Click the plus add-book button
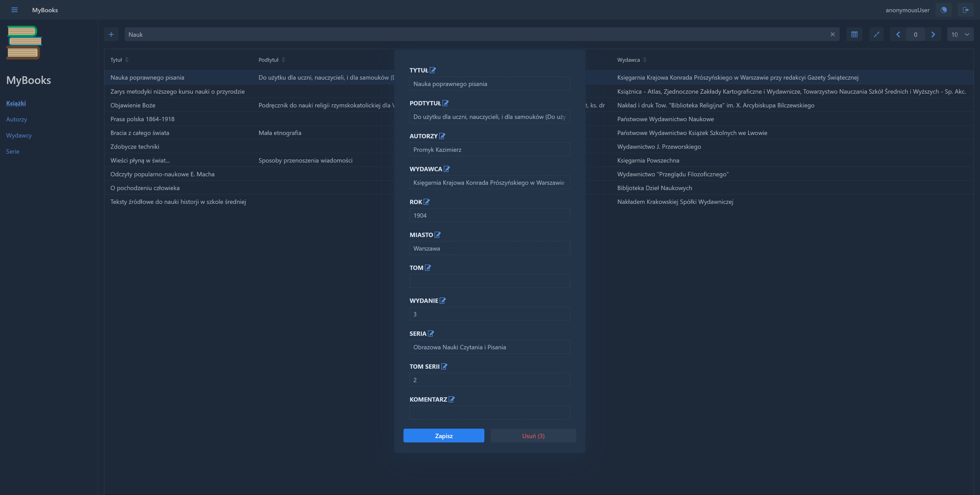This screenshot has height=495, width=980. coord(111,34)
